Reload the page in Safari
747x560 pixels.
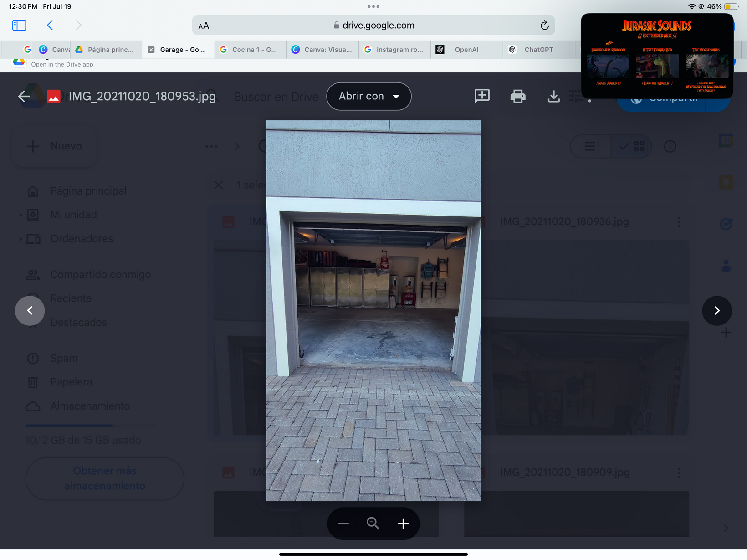tap(544, 26)
